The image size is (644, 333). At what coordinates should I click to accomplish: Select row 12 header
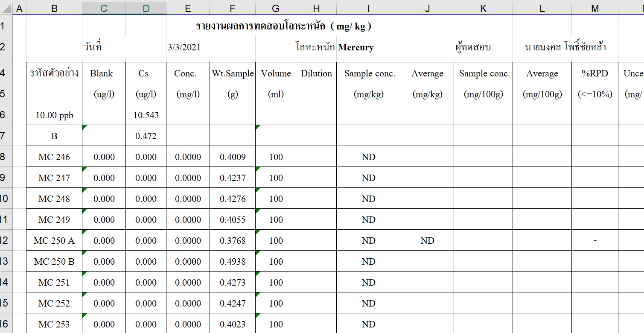pyautogui.click(x=6, y=240)
